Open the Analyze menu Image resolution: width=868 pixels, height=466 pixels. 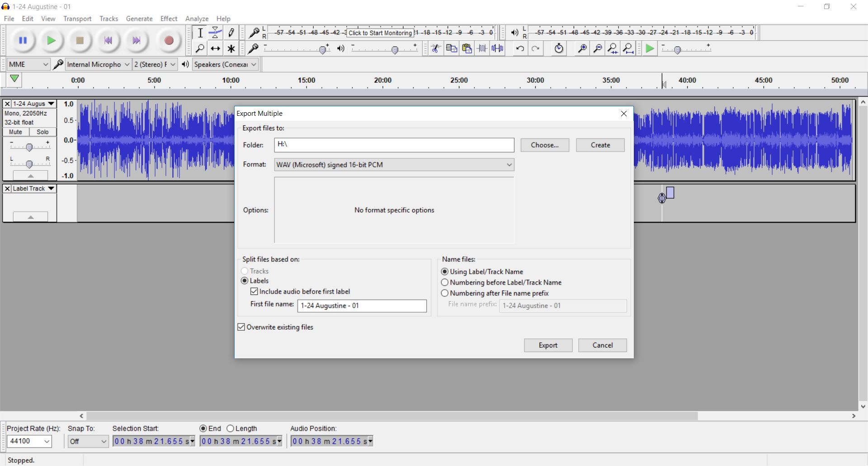pyautogui.click(x=196, y=19)
